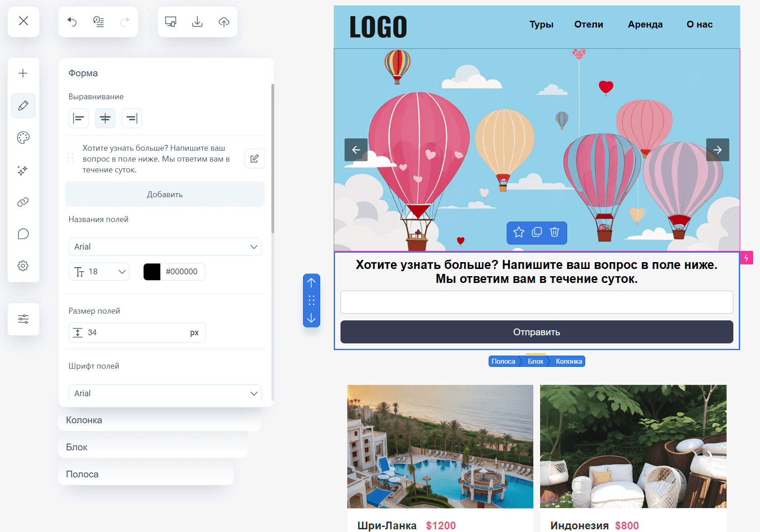Align form to the right
760x532 pixels.
[x=132, y=118]
